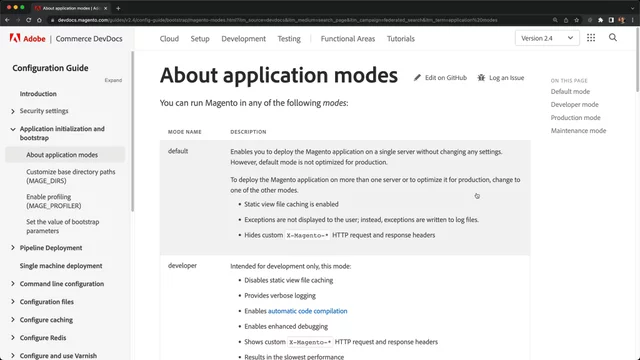Click the share icon in the address bar

click(x=566, y=20)
